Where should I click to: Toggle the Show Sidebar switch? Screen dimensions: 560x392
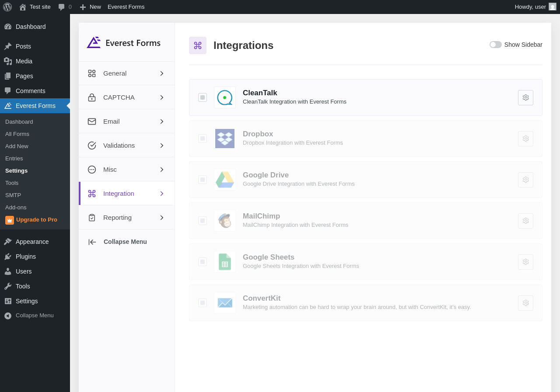click(x=495, y=45)
